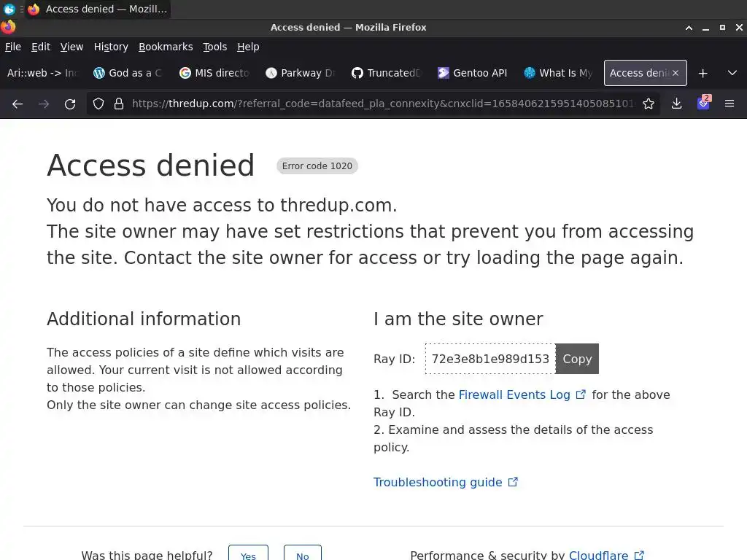Viewport: 747px width, 560px height.
Task: Click the forward navigation arrow
Action: pos(44,104)
